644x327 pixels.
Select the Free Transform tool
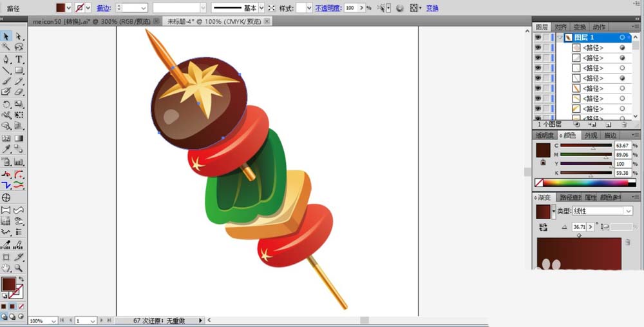pyautogui.click(x=19, y=115)
